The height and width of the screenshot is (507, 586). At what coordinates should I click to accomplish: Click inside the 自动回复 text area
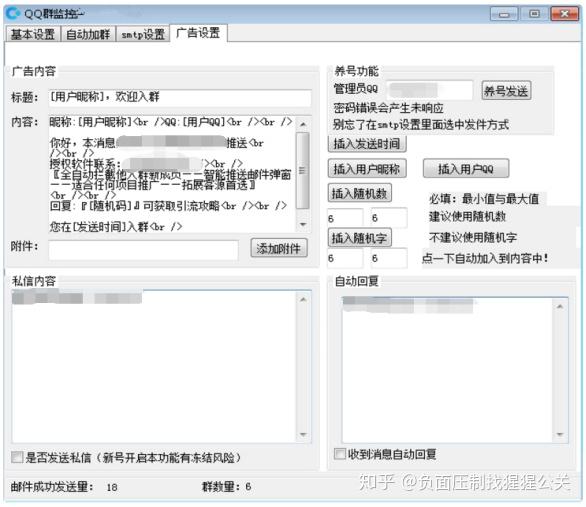click(x=447, y=370)
